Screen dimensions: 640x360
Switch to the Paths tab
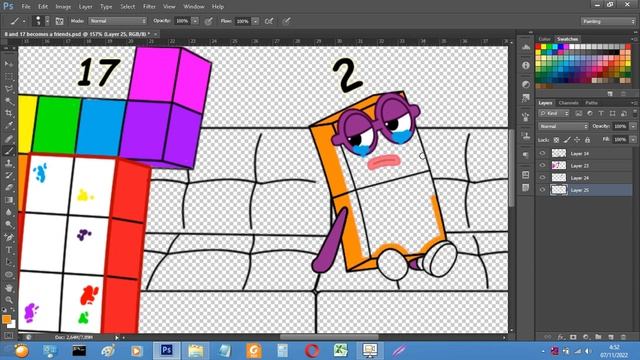click(x=591, y=103)
